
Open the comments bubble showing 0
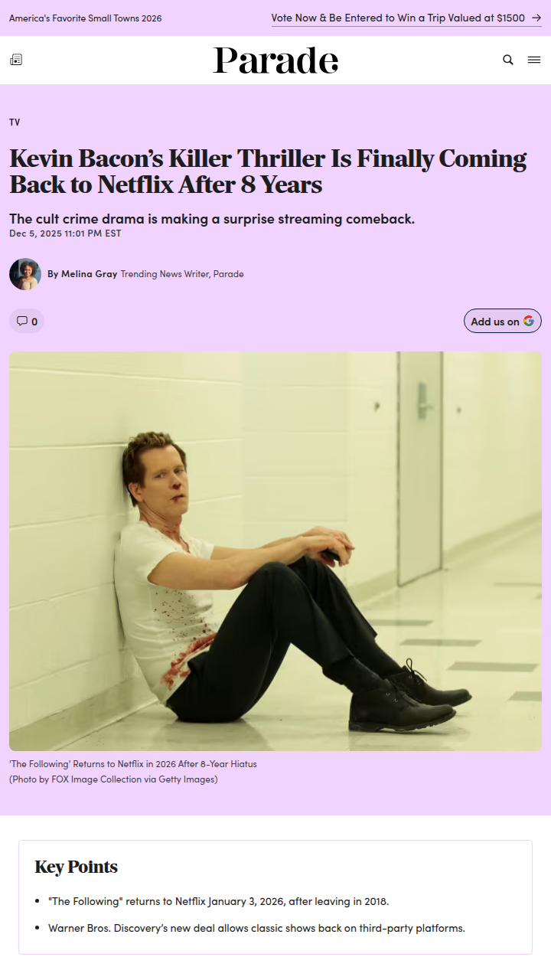pos(27,321)
